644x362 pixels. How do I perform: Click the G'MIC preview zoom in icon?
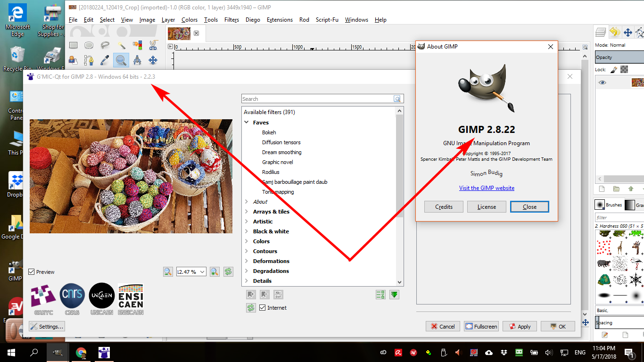click(x=215, y=271)
